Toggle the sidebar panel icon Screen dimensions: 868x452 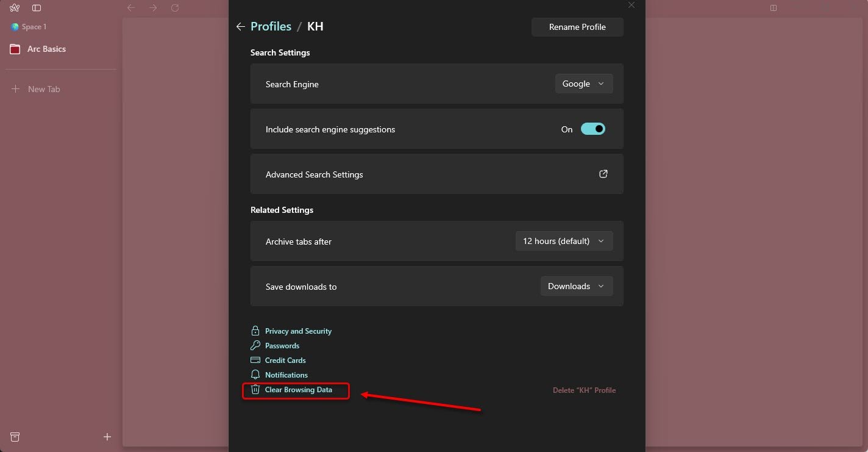37,8
